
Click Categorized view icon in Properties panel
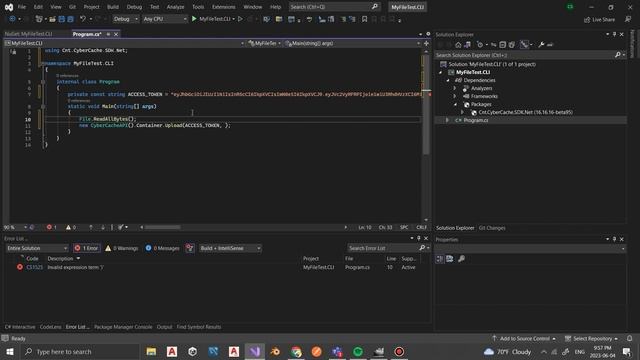[440, 259]
